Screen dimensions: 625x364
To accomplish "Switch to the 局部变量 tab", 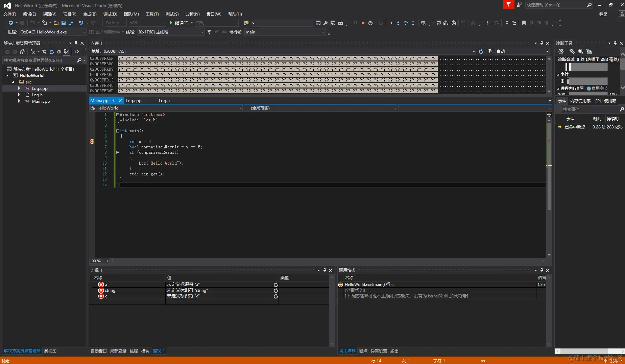I will (118, 351).
